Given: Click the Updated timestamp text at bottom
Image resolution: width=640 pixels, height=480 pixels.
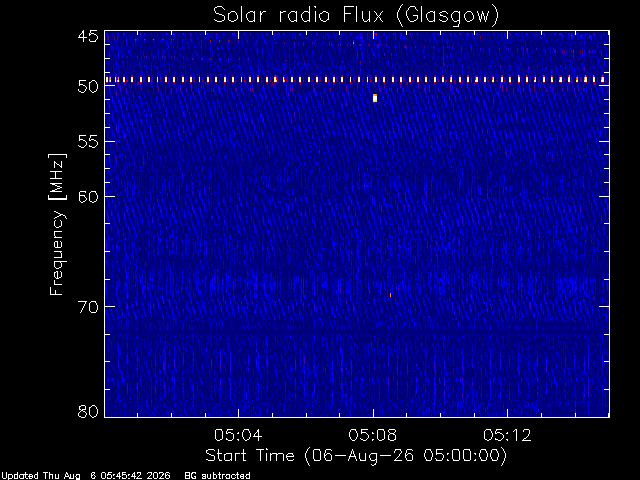Looking at the screenshot, I should pos(86,476).
